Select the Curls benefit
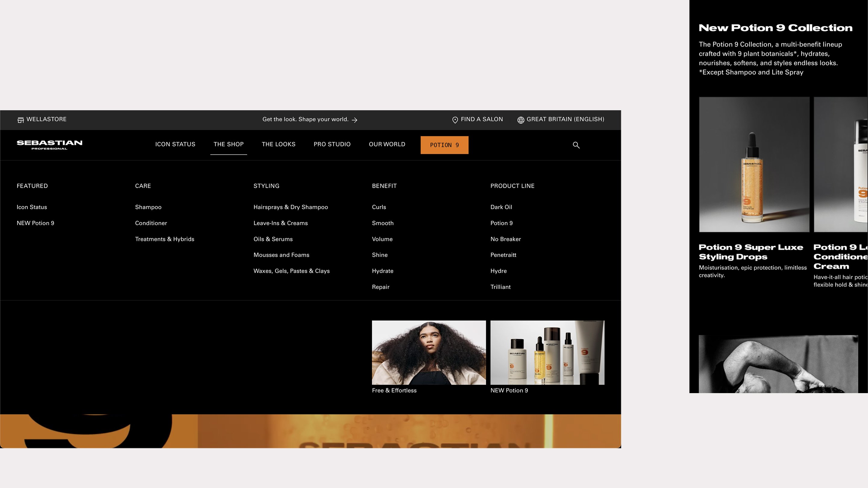Screen dimensions: 868x488 tap(379, 207)
